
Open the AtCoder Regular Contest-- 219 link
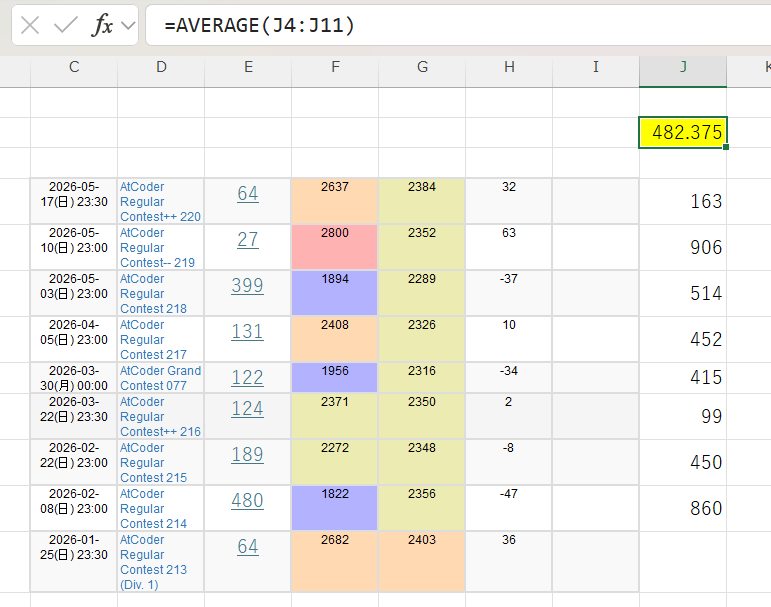[157, 247]
